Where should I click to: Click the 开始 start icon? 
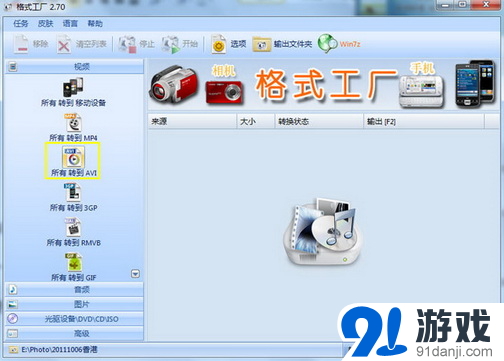(x=170, y=45)
